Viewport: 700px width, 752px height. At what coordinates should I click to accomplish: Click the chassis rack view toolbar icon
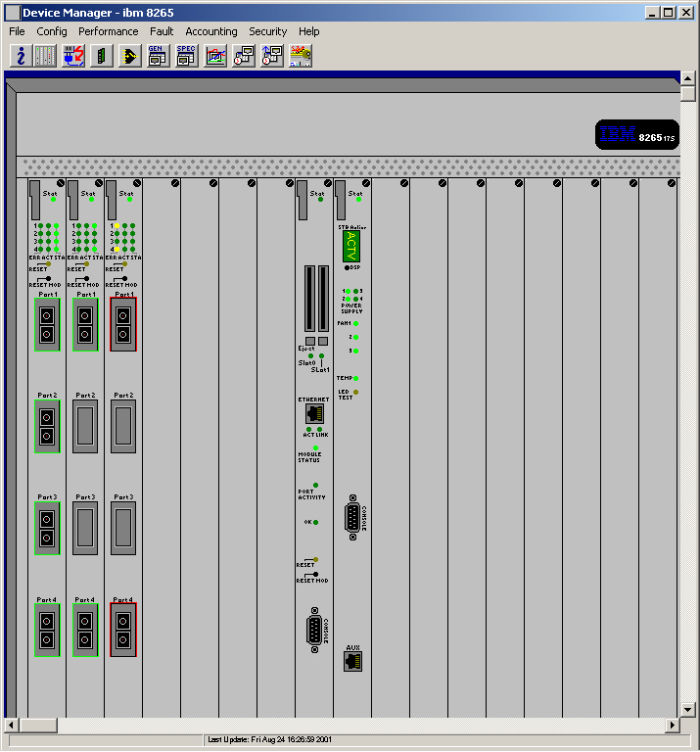46,56
